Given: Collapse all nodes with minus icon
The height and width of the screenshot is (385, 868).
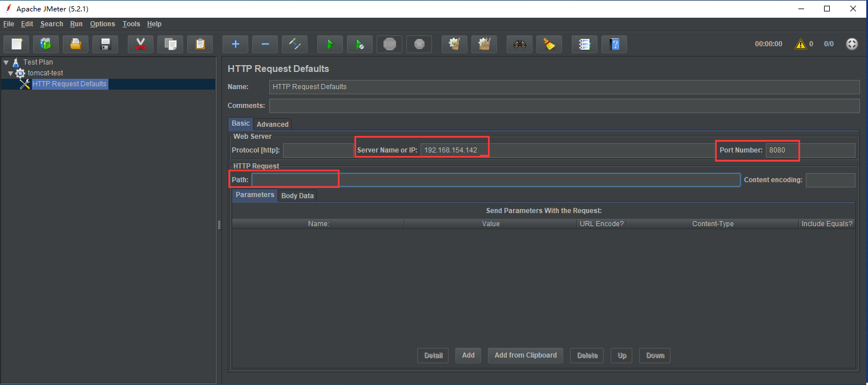Looking at the screenshot, I should [x=265, y=44].
